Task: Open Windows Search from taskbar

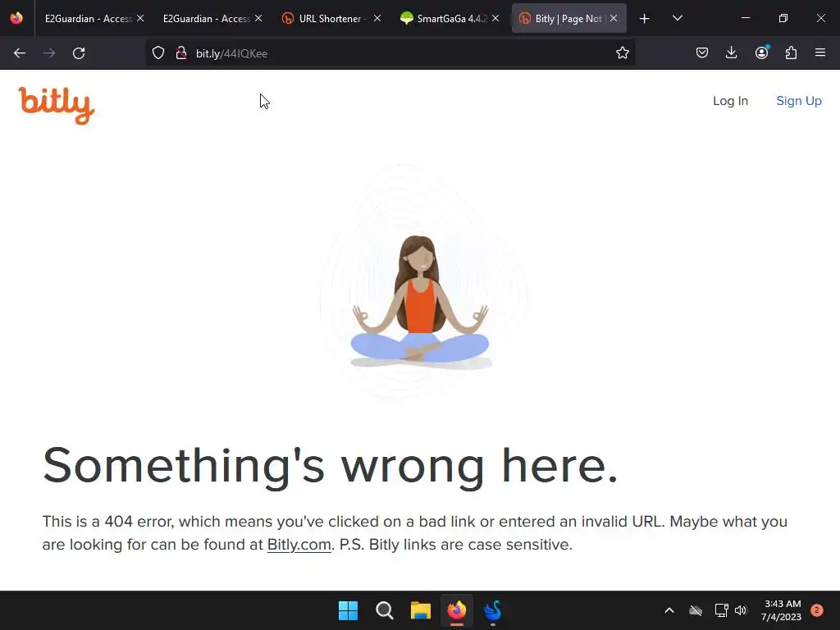Action: point(384,610)
